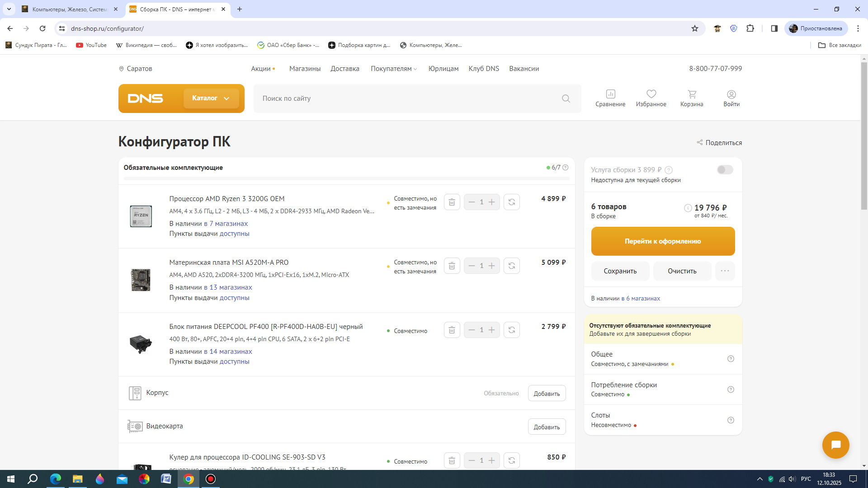Decrease quantity of Ryzen 3 3200G processor
This screenshot has height=488, width=868.
coord(472,202)
